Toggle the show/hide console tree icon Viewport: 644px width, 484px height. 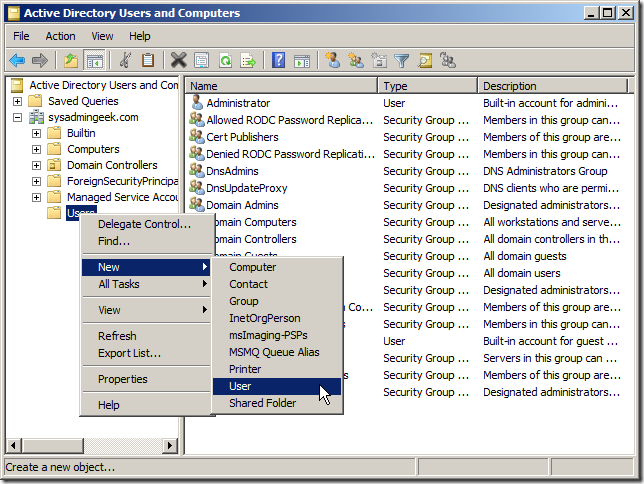click(x=94, y=61)
